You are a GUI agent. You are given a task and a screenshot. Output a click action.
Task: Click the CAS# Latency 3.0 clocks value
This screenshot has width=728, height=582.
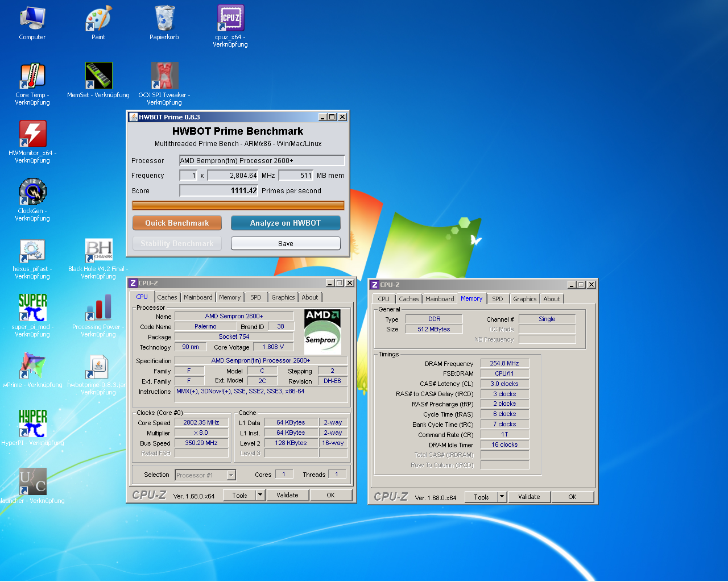click(504, 384)
